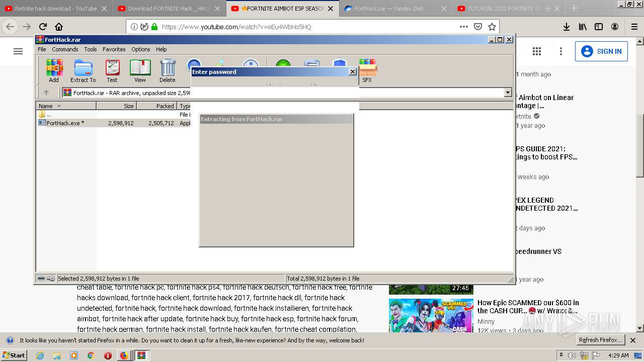Viewport: 644px width, 362px height.
Task: Open the Tools menu in WinRAR
Action: tap(91, 49)
